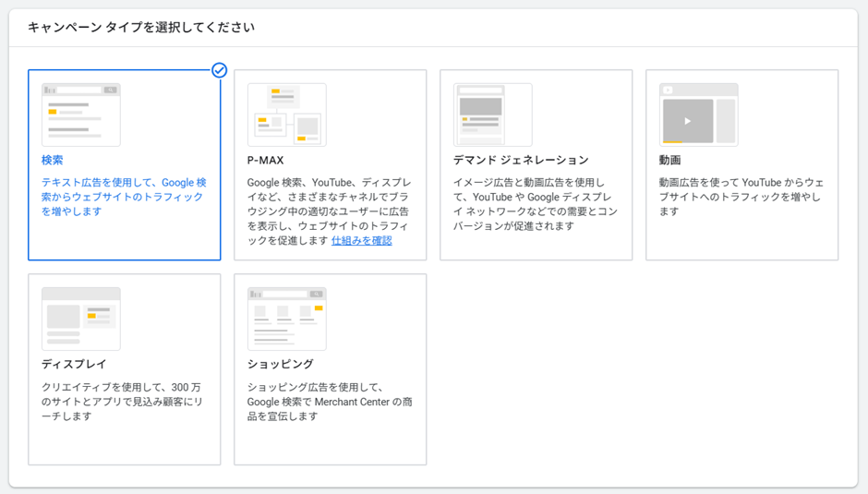The height and width of the screenshot is (494, 868).
Task: Click the デマンド ジェネレーション illustration icon
Action: 492,114
